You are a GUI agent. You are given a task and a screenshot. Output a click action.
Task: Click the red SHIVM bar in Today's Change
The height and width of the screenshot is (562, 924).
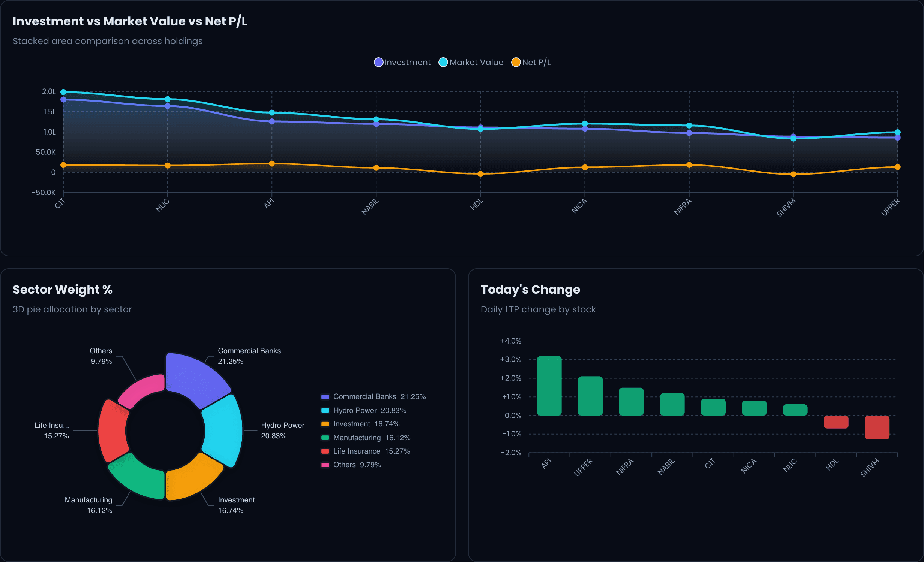pos(877,427)
